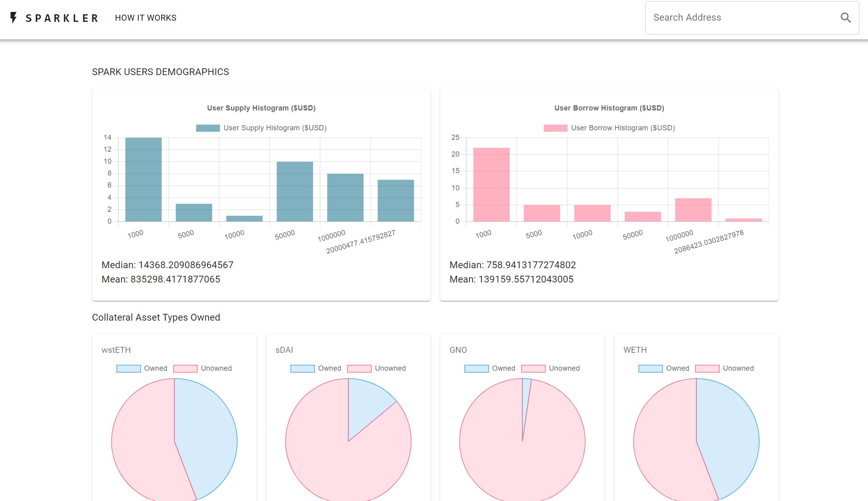
Task: Toggle wstETH Unowned legend box
Action: click(185, 368)
